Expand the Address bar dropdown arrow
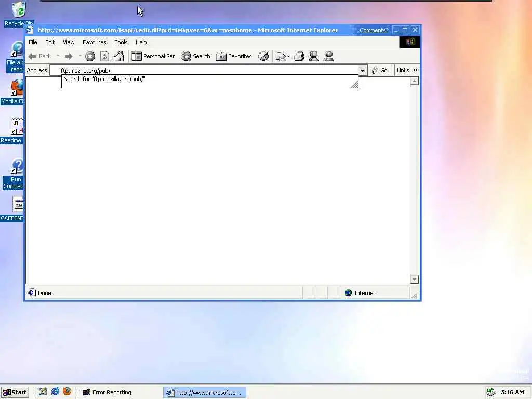This screenshot has height=399, width=532. coord(362,71)
